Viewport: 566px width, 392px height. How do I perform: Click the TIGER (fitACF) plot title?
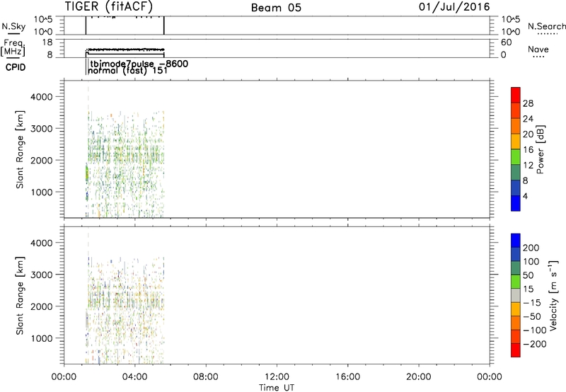(x=109, y=6)
